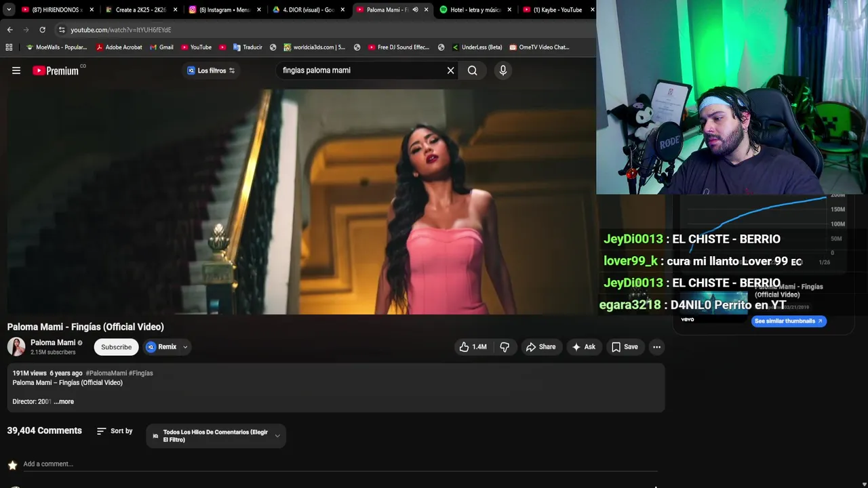
Task: Close the Instagram tab
Action: coord(259,9)
